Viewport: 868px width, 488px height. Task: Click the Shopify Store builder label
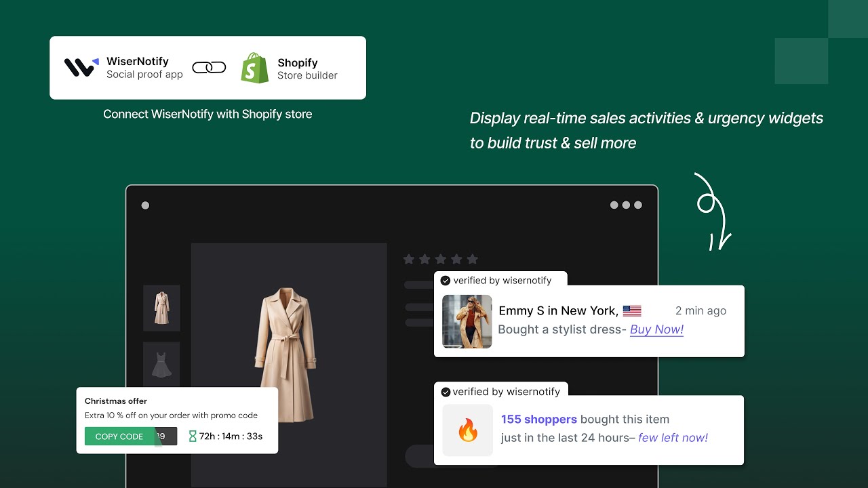307,69
